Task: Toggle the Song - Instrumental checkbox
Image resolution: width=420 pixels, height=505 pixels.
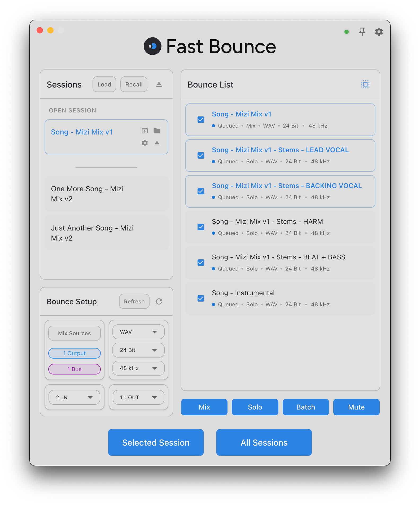Action: point(201,298)
